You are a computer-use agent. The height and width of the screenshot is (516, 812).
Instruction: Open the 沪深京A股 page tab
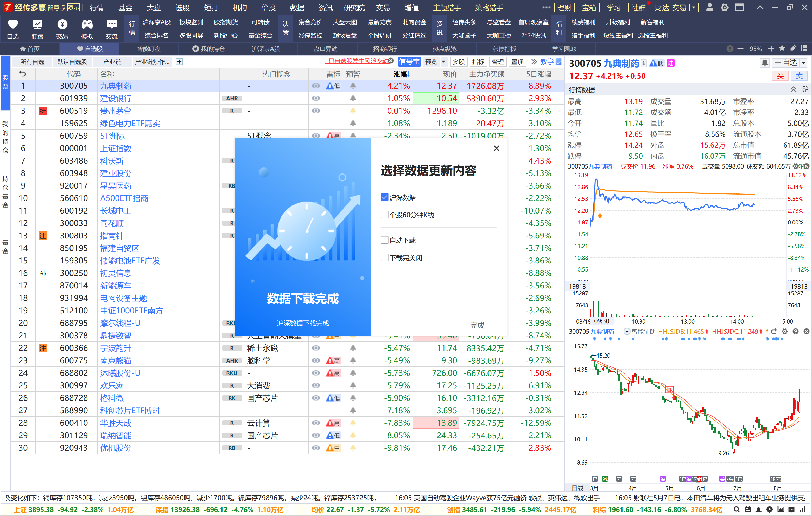(x=266, y=49)
